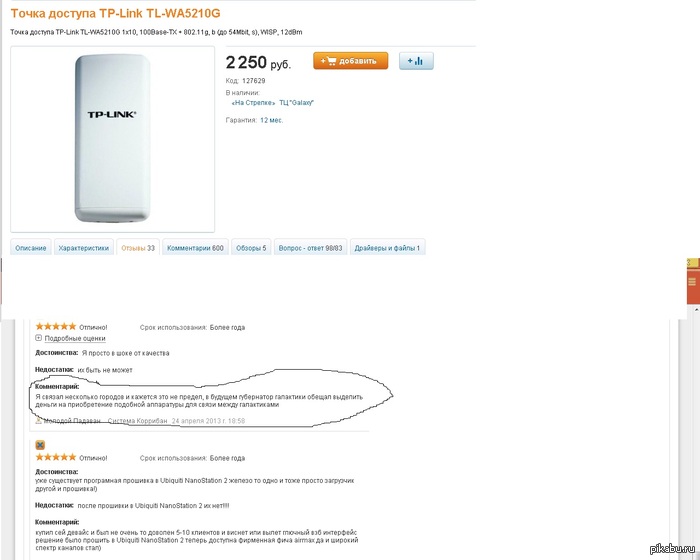Click the user icon beside 'Молодой Падаван'
Image resolution: width=700 pixels, height=560 pixels.
tap(38, 421)
